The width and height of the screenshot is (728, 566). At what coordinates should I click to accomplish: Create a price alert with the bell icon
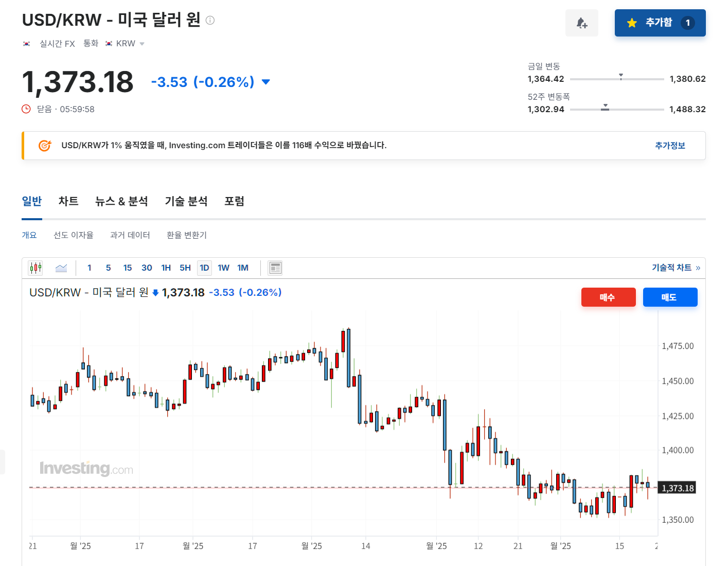point(582,23)
